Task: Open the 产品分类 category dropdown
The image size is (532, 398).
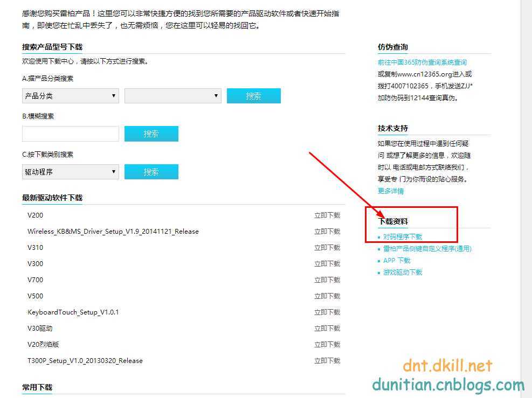Action: (x=71, y=96)
